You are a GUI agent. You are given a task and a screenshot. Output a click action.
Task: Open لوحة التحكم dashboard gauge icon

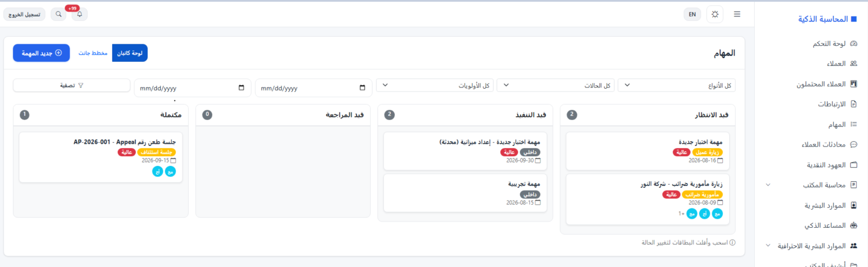click(853, 43)
